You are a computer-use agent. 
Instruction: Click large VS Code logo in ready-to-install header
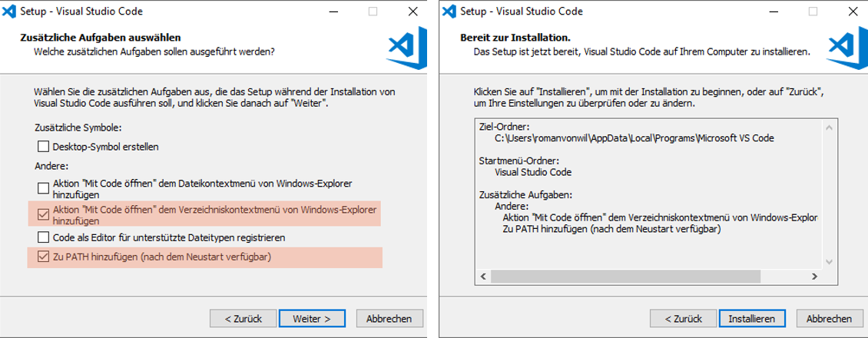pyautogui.click(x=847, y=48)
